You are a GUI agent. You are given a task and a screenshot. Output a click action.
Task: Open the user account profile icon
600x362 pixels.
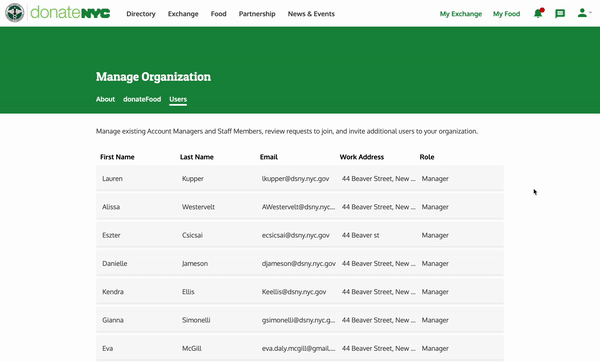[582, 13]
